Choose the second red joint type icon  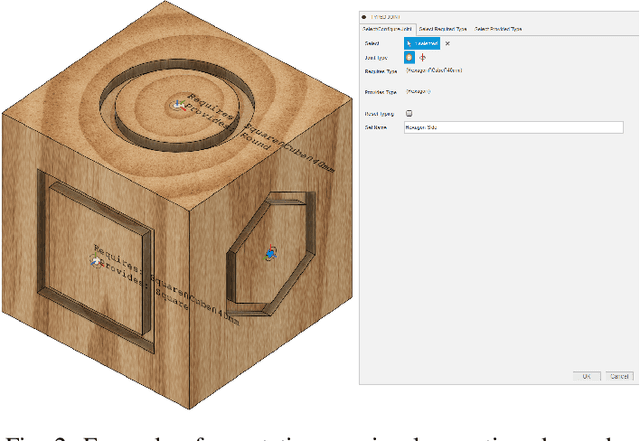point(423,57)
